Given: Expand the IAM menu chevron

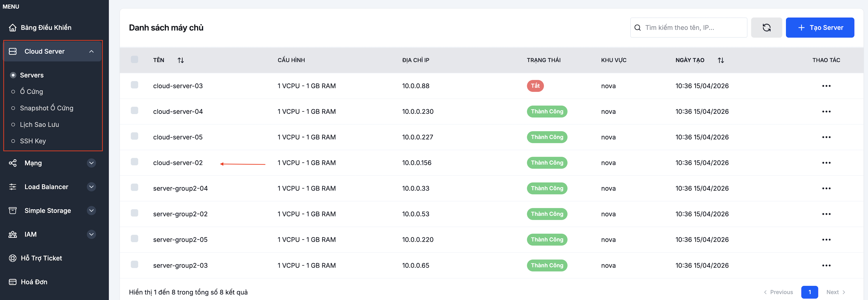Looking at the screenshot, I should [x=91, y=234].
